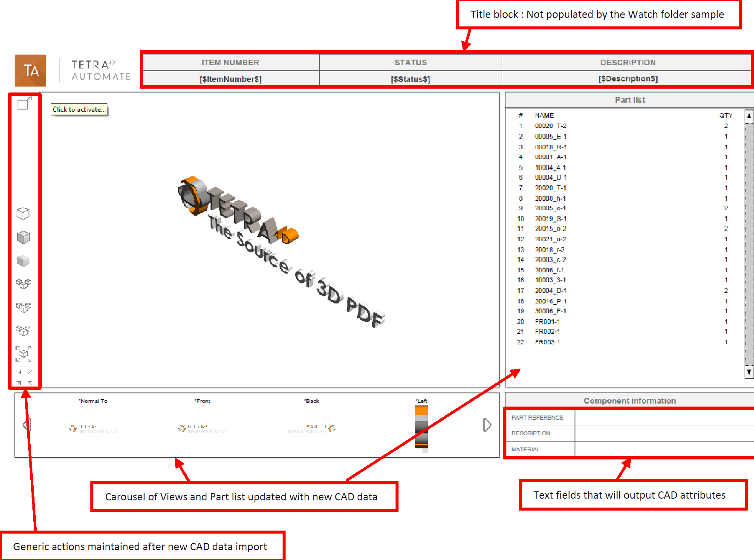Select part '20020_T-1' in list
Screen dimensions: 754x560
(550, 188)
